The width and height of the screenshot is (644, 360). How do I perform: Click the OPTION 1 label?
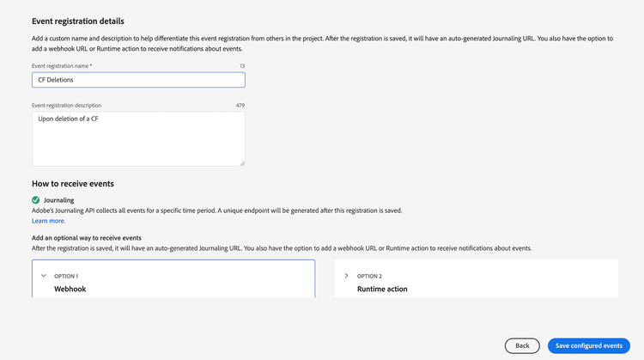66,276
